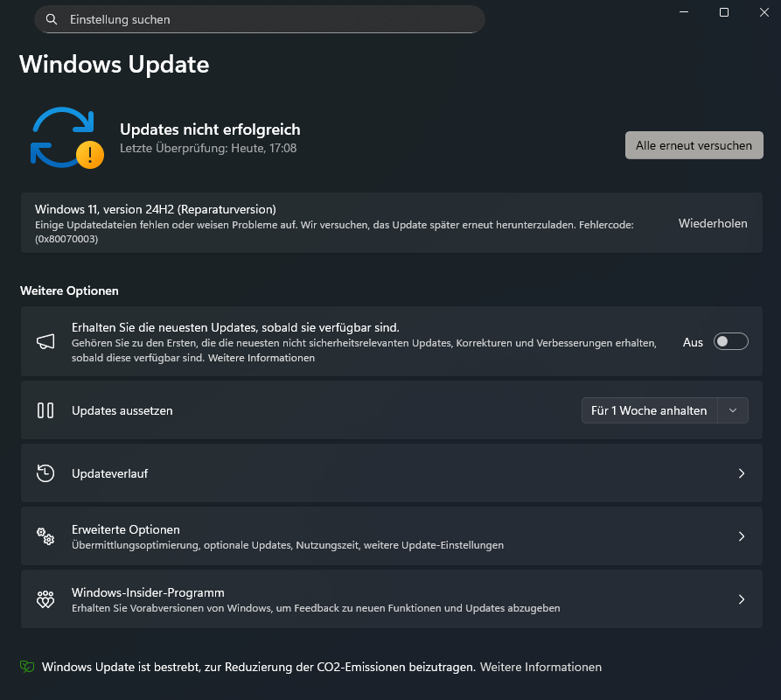Minimize the Settings window
This screenshot has height=700, width=781.
tap(684, 12)
